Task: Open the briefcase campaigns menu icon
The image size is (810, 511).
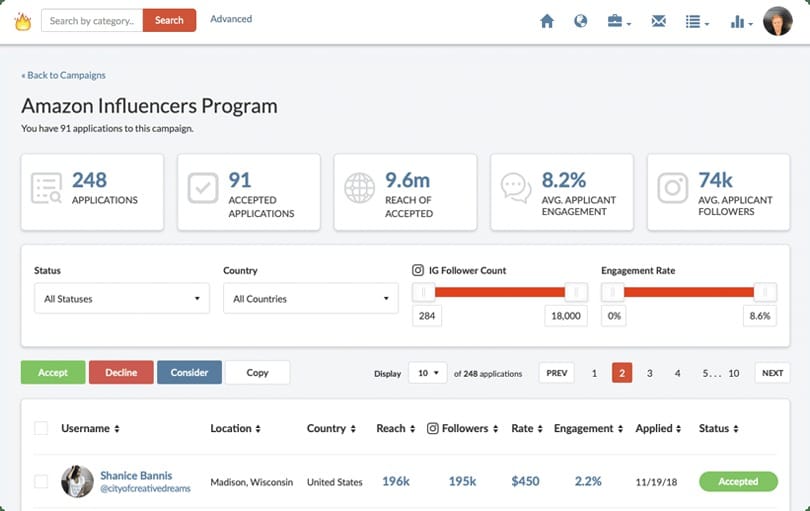Action: (x=617, y=21)
